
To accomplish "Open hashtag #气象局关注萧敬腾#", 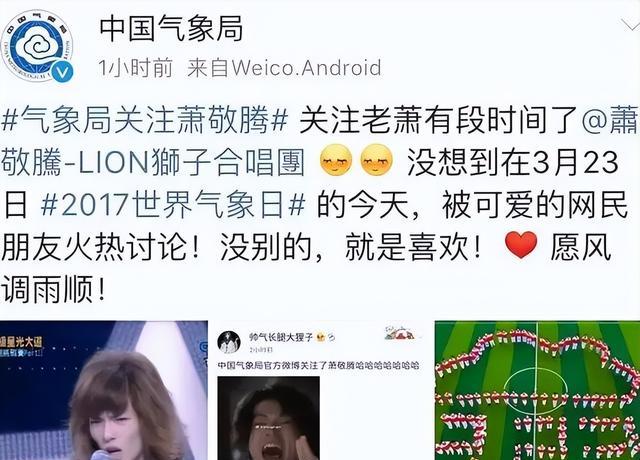I will pos(144,120).
